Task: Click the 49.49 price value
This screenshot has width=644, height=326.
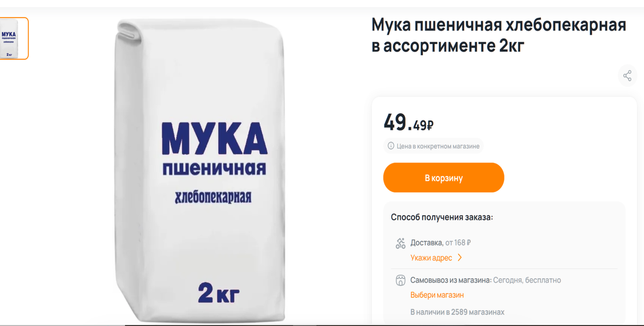Action: tap(408, 123)
